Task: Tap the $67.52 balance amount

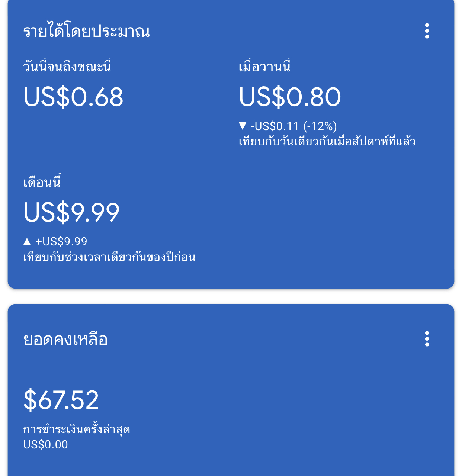Action: tap(61, 400)
